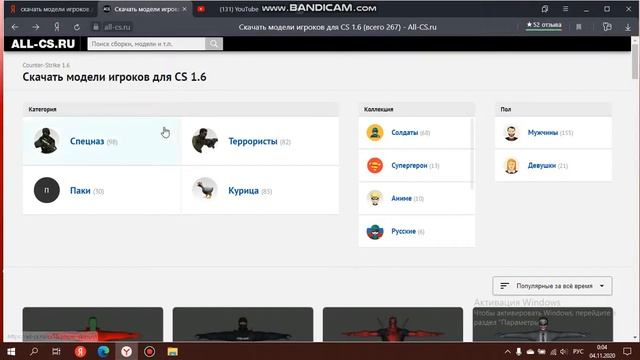Open the Террористы category
The image size is (640, 360).
(260, 141)
